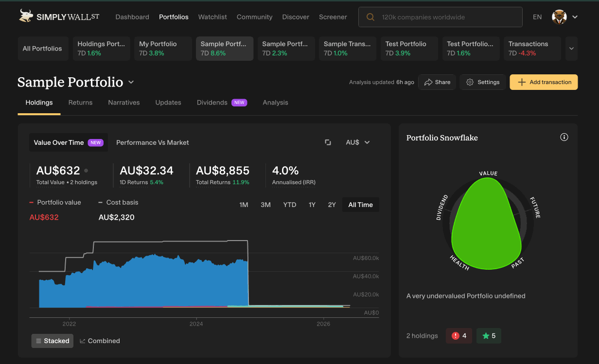The height and width of the screenshot is (364, 599).
Task: Click the Share button
Action: (x=437, y=82)
